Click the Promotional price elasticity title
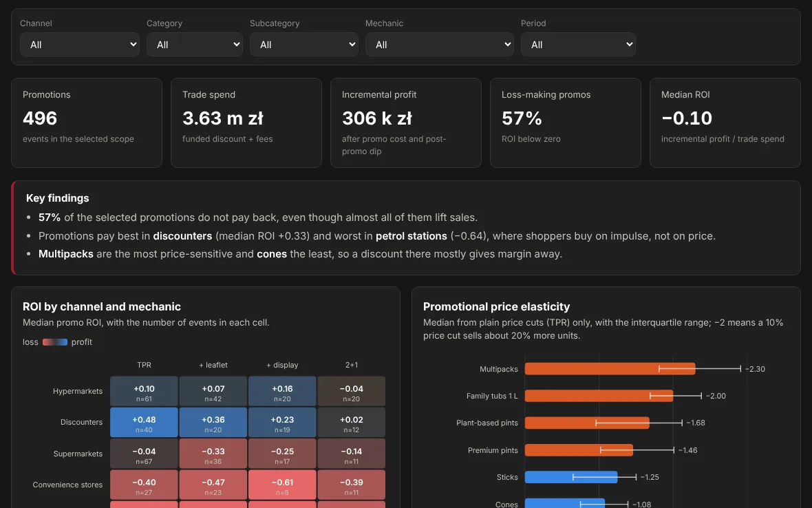 [x=496, y=306]
